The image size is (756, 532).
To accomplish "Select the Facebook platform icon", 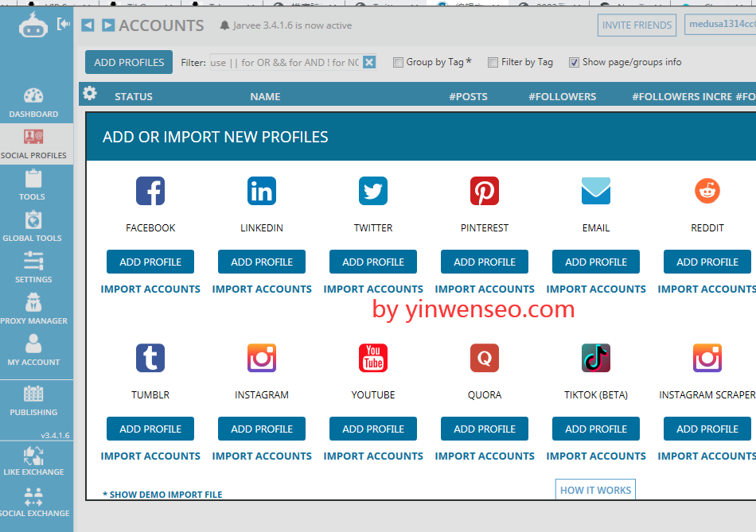I will (x=150, y=191).
